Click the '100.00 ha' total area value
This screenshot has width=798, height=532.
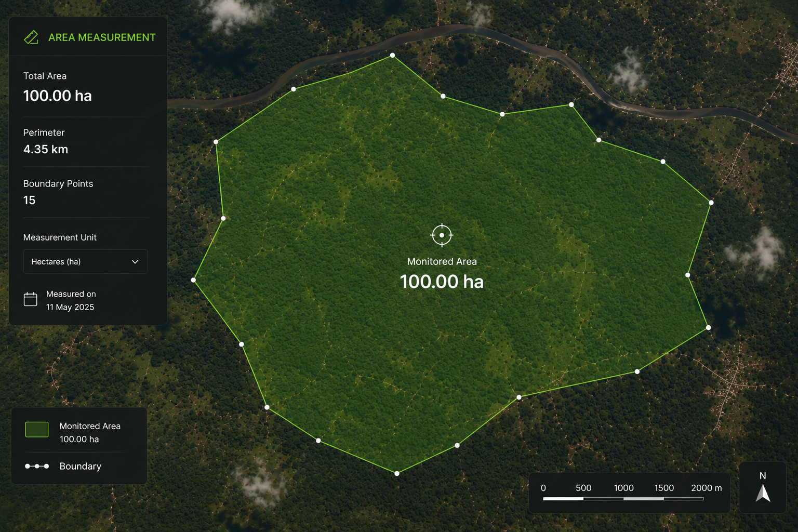pyautogui.click(x=57, y=96)
